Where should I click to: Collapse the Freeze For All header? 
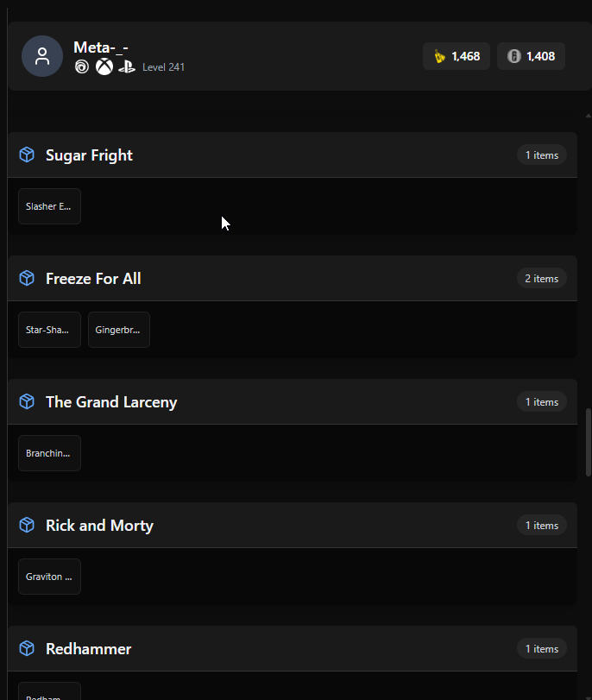tap(293, 278)
